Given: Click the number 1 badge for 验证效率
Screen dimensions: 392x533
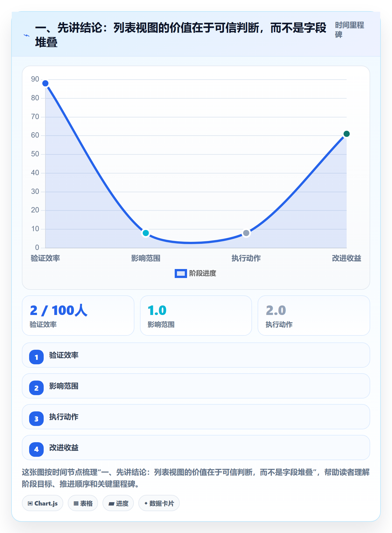Looking at the screenshot, I should (x=36, y=357).
